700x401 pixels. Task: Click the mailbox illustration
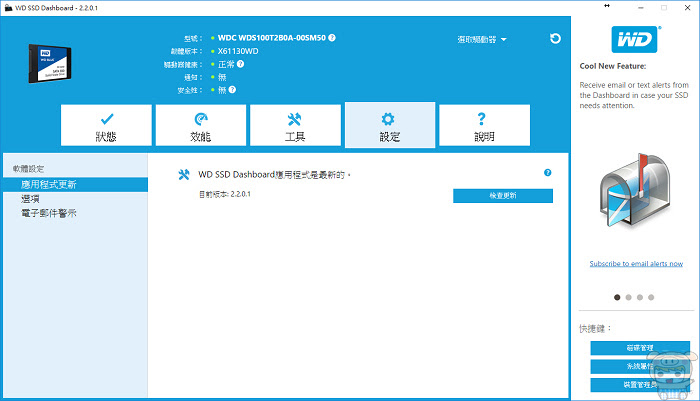634,190
